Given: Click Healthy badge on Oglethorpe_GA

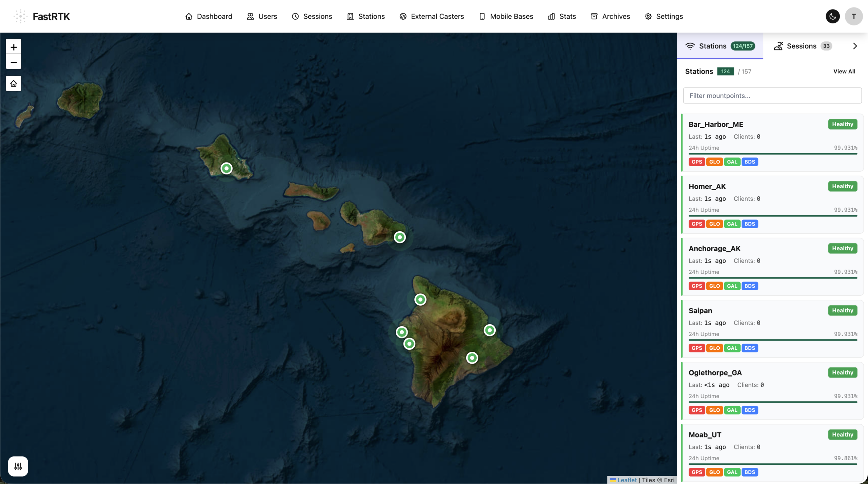Looking at the screenshot, I should coord(843,373).
